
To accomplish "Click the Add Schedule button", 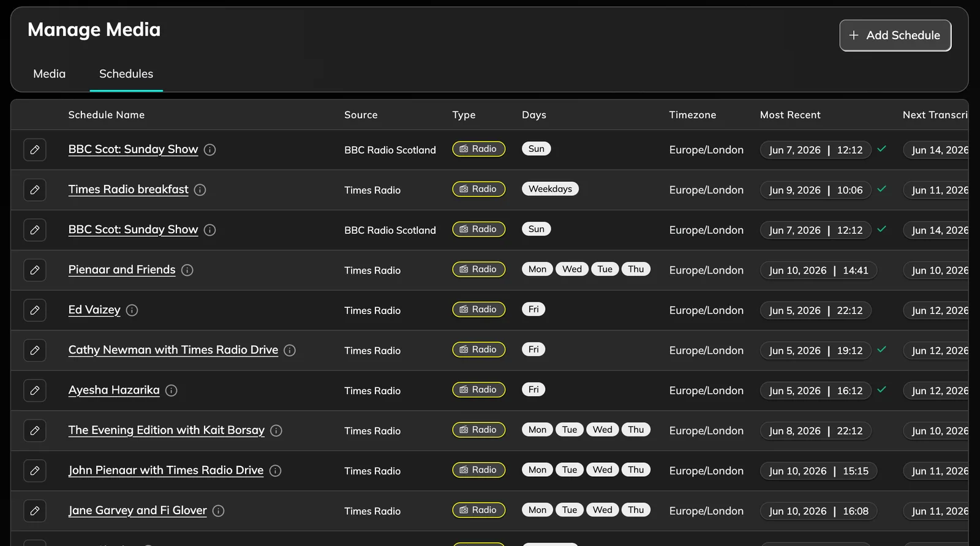I will tap(895, 36).
